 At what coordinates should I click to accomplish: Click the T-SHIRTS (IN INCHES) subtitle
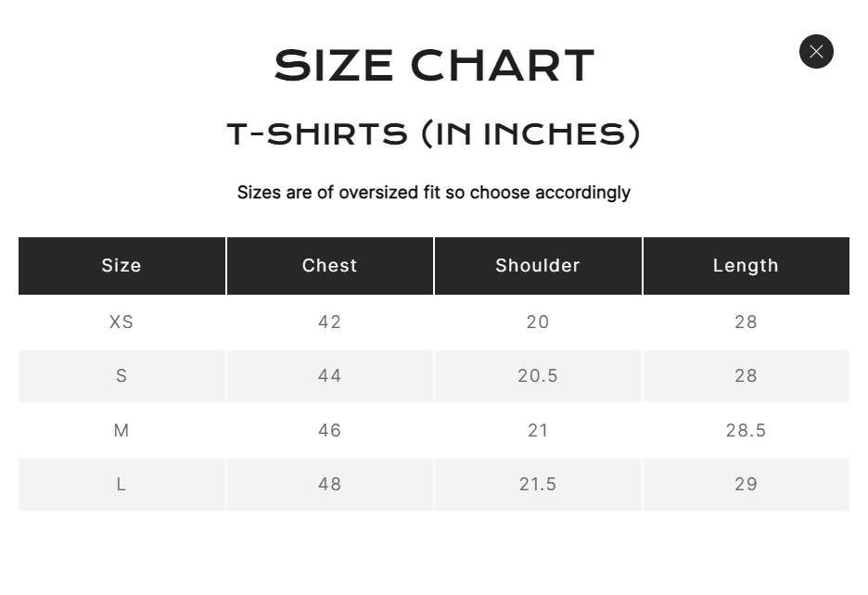[434, 134]
